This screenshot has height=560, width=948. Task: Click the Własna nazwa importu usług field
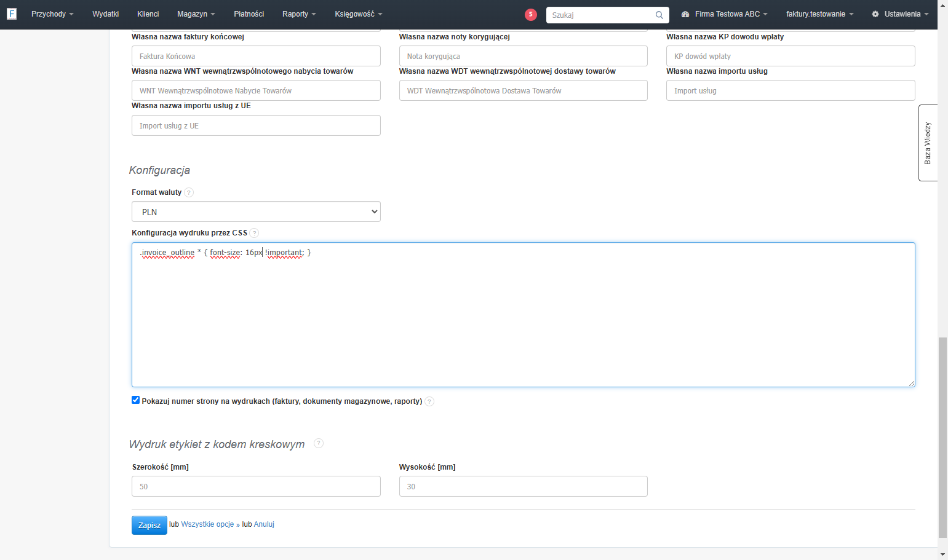[791, 90]
